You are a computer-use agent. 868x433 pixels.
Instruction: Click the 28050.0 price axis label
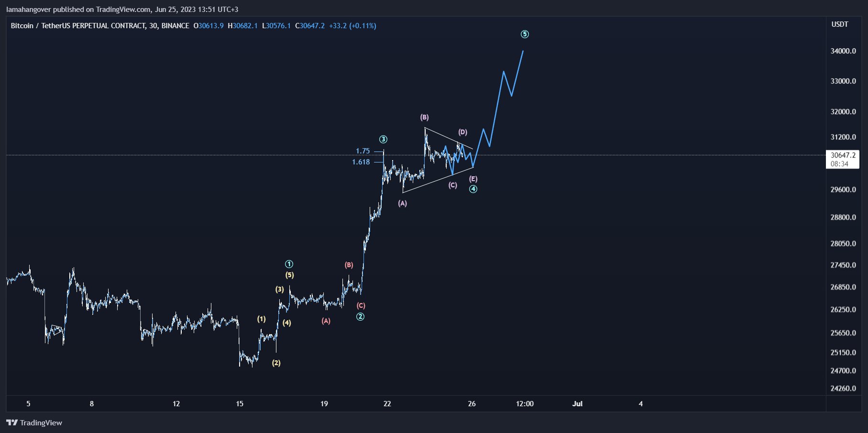click(843, 244)
